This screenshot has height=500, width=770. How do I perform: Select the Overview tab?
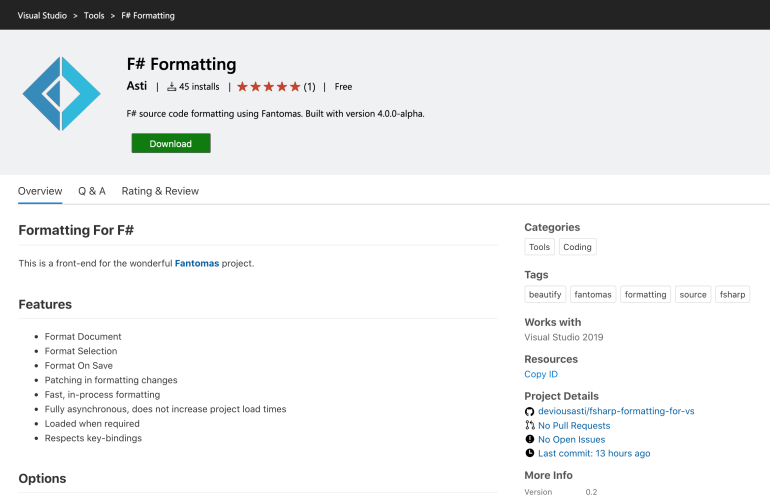pos(40,191)
